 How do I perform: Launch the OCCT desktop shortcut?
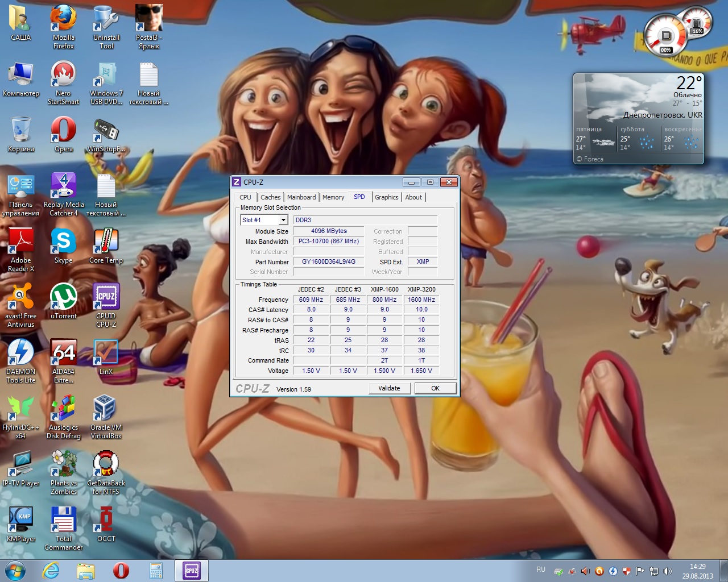[x=106, y=524]
